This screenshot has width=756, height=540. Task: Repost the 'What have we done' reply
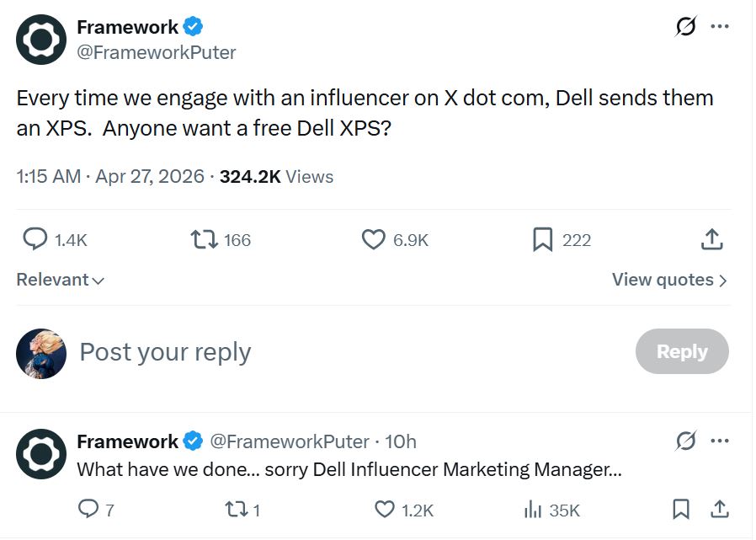[x=237, y=509]
